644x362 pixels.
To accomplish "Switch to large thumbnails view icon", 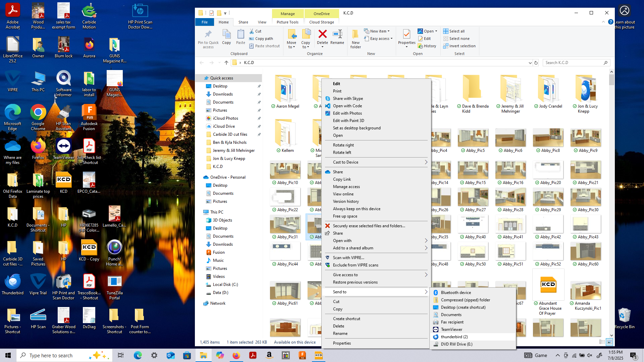I will click(x=609, y=342).
